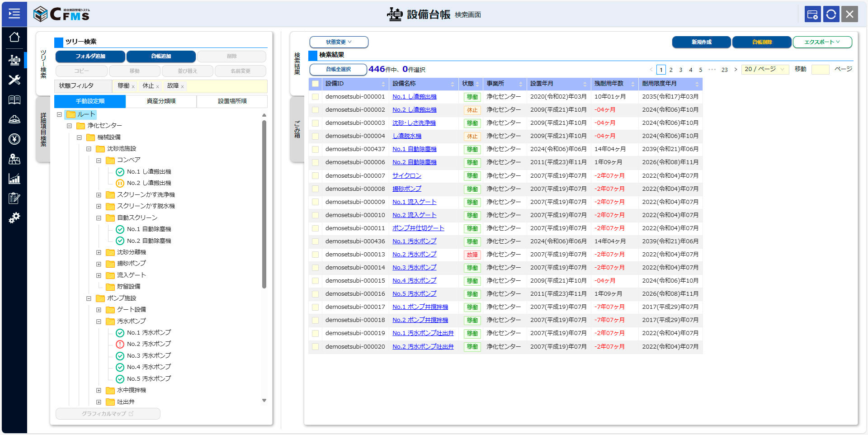This screenshot has height=435, width=868.
Task: Open the サイクロン equipment link
Action: tap(406, 175)
